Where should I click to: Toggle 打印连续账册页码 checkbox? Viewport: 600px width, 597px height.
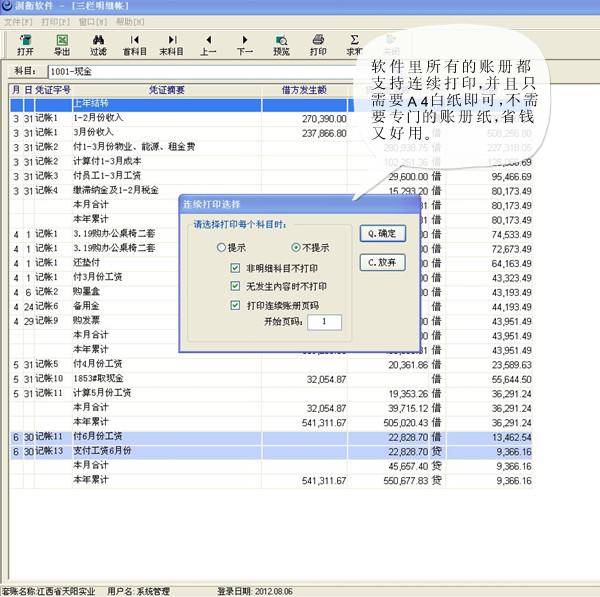pyautogui.click(x=235, y=305)
